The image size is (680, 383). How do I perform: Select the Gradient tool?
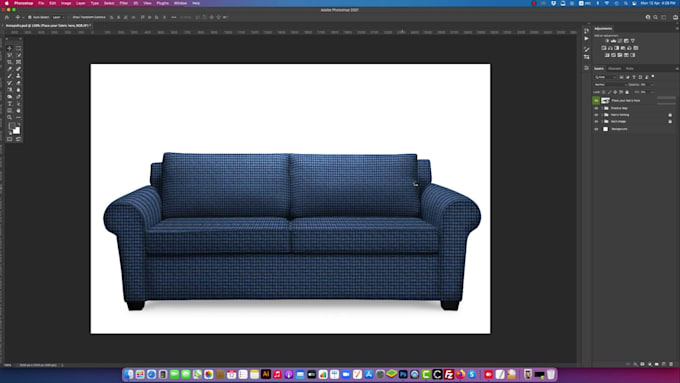(x=10, y=90)
